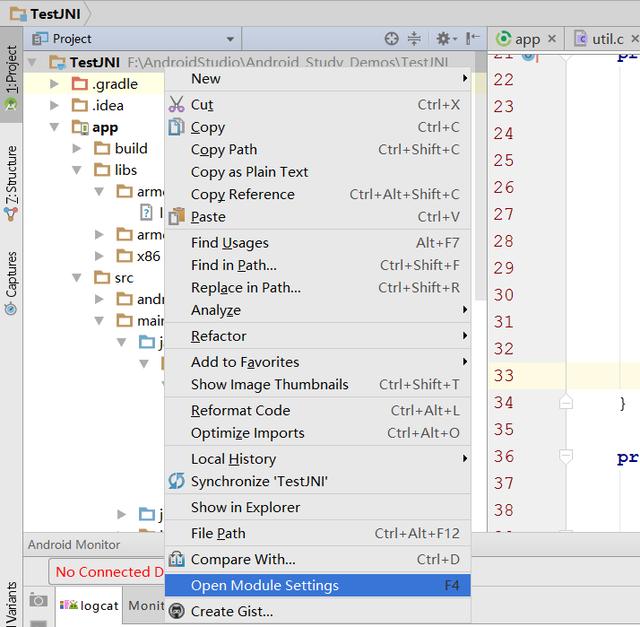This screenshot has height=627, width=640.
Task: Click the TestJNI breadcrumb folder icon
Action: click(18, 14)
